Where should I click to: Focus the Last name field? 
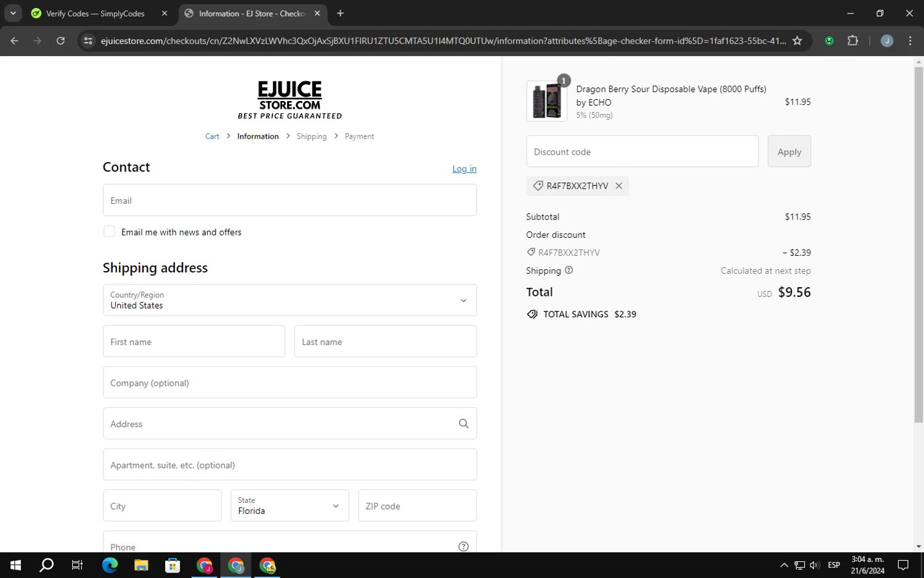386,341
